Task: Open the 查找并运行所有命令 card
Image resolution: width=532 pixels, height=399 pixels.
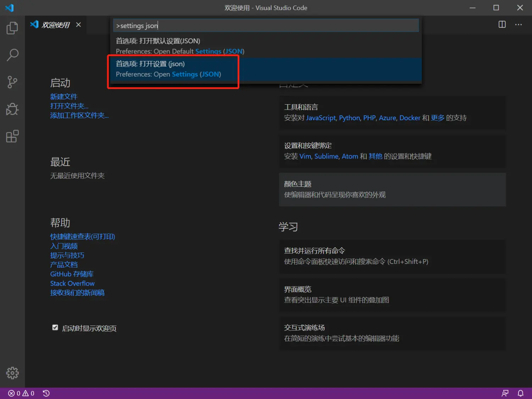Action: pyautogui.click(x=392, y=256)
